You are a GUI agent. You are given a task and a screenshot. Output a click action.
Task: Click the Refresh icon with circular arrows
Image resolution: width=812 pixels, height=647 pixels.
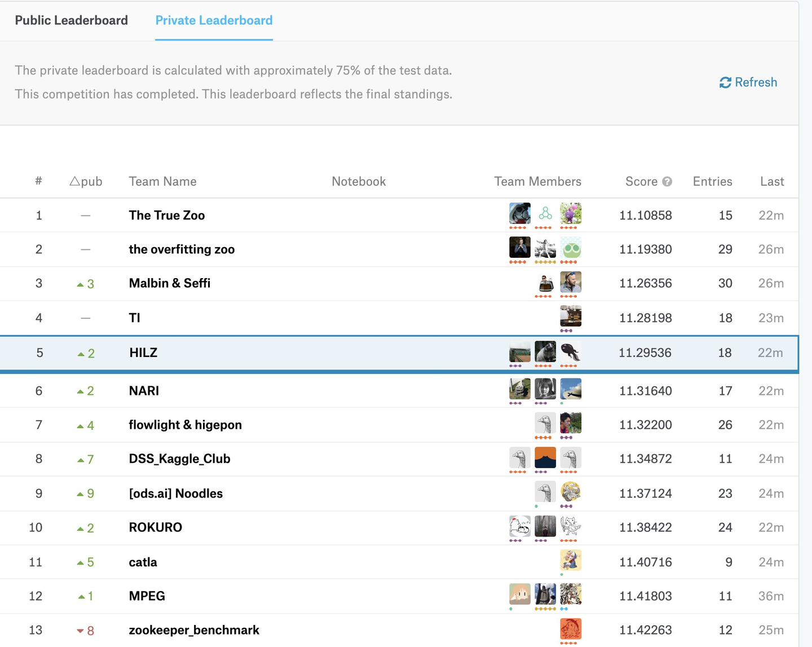tap(725, 83)
